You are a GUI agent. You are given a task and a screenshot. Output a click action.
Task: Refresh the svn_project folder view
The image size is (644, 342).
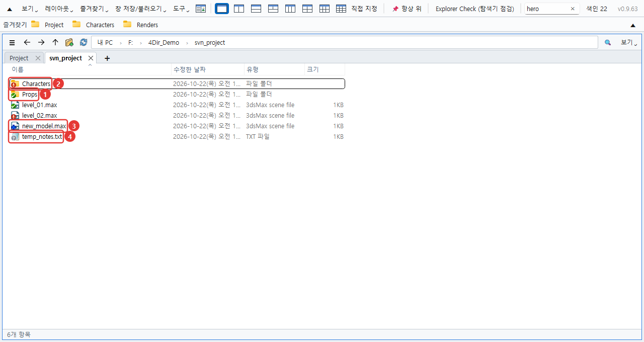[84, 43]
